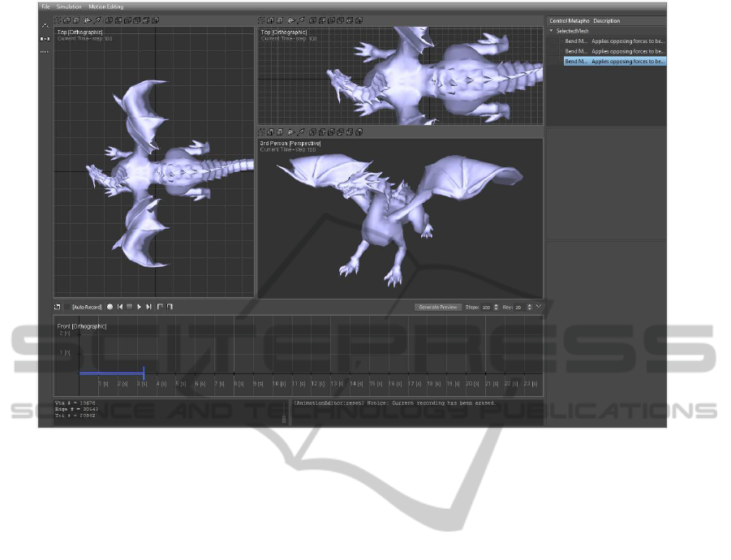The image size is (731, 560).
Task: Open the Simulation menu
Action: pyautogui.click(x=69, y=6)
